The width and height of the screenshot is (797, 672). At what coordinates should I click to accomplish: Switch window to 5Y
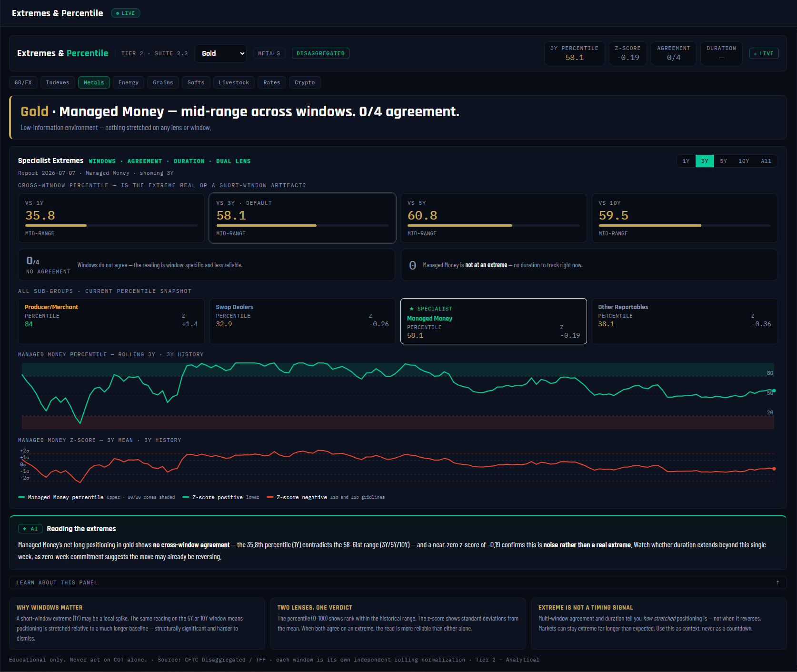723,161
